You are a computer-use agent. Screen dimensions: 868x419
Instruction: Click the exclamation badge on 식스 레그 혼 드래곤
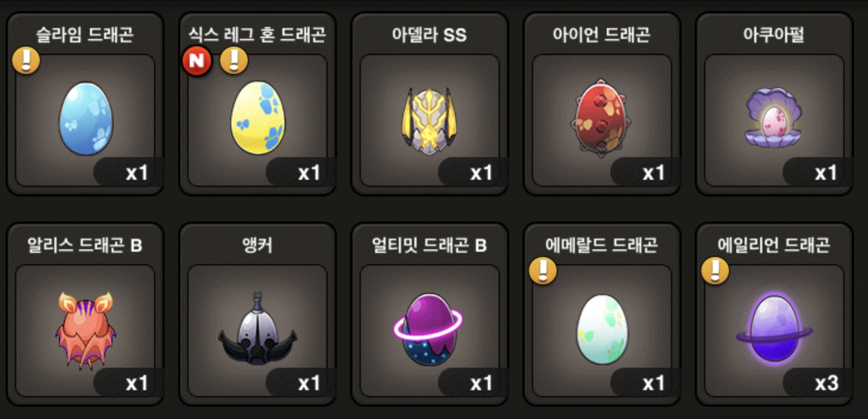(234, 60)
